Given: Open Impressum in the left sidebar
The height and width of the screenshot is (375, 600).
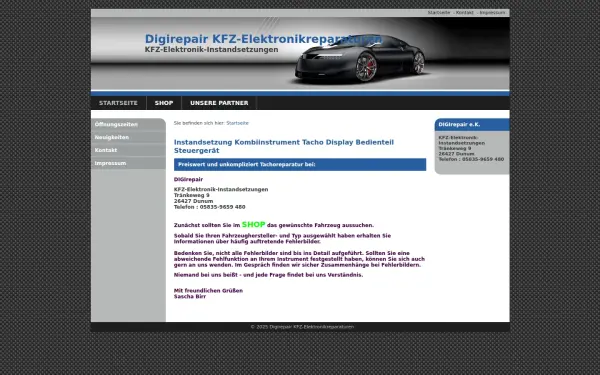Looking at the screenshot, I should pyautogui.click(x=128, y=163).
